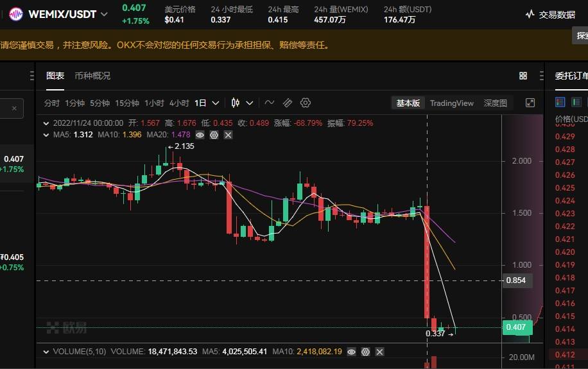The height and width of the screenshot is (369, 588).
Task: Click order book price 0.425
Action: point(565,188)
